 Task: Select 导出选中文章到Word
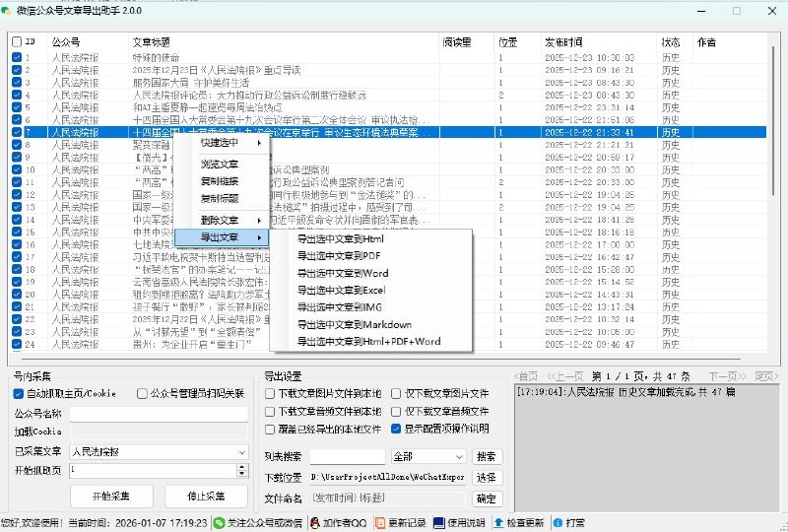371,273
